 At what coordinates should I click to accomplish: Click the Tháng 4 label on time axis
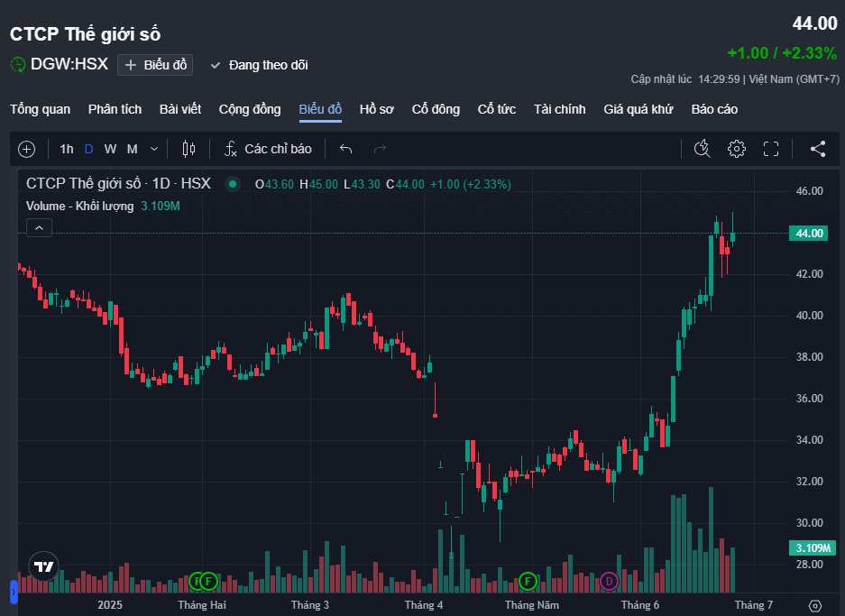point(424,604)
